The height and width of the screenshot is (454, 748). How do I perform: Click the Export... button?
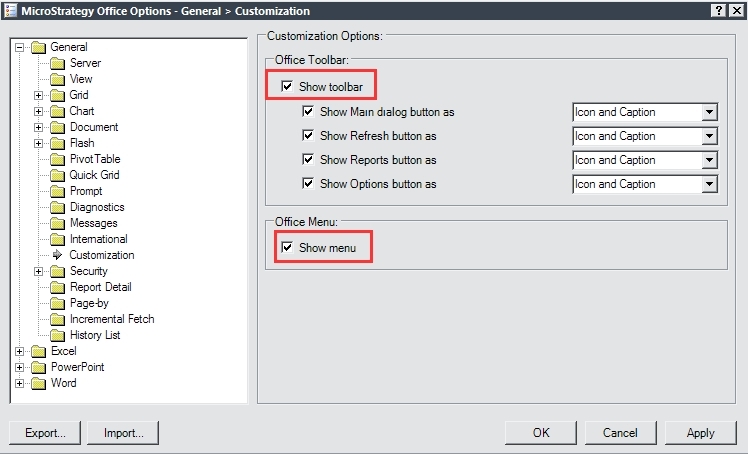(x=45, y=433)
